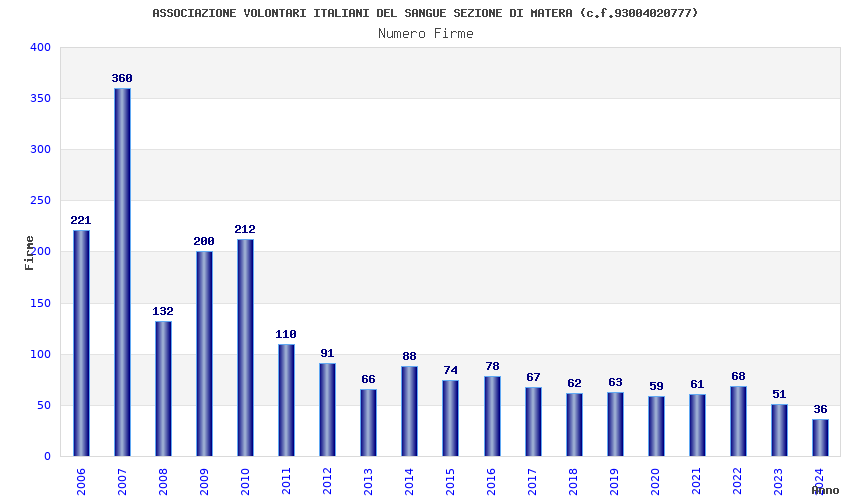Click the value label 132
Viewport: 850px width, 500px height.
tap(163, 311)
